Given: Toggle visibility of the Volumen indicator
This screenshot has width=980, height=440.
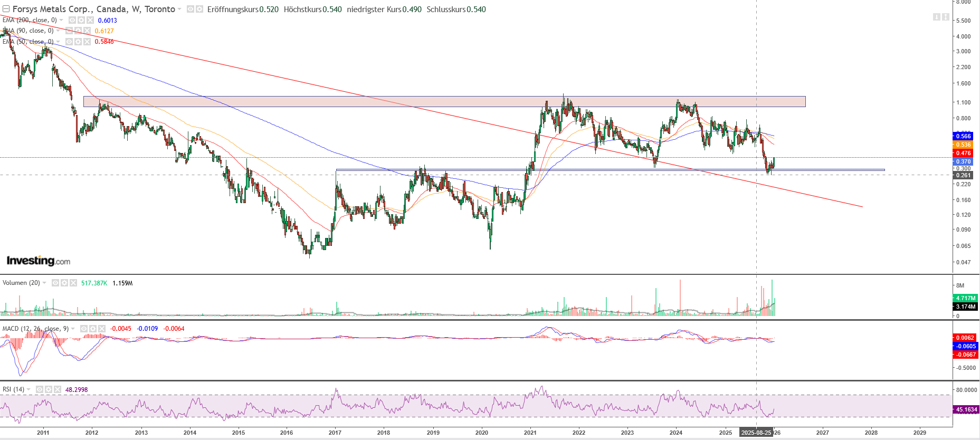Looking at the screenshot, I should (55, 283).
